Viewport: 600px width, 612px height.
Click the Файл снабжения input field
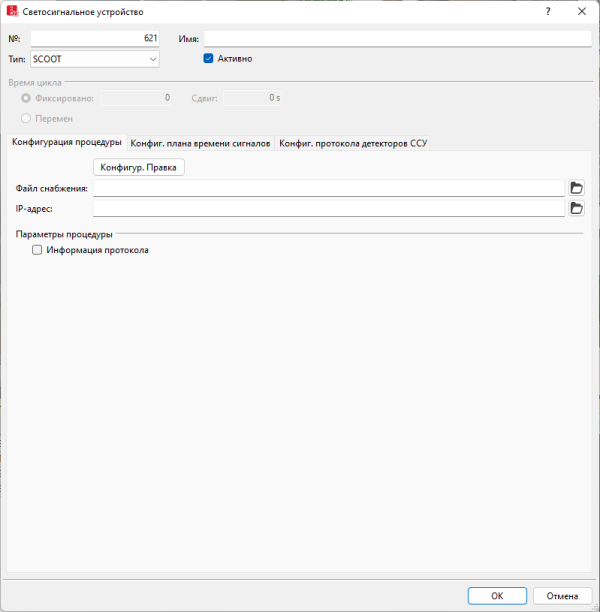pos(328,188)
